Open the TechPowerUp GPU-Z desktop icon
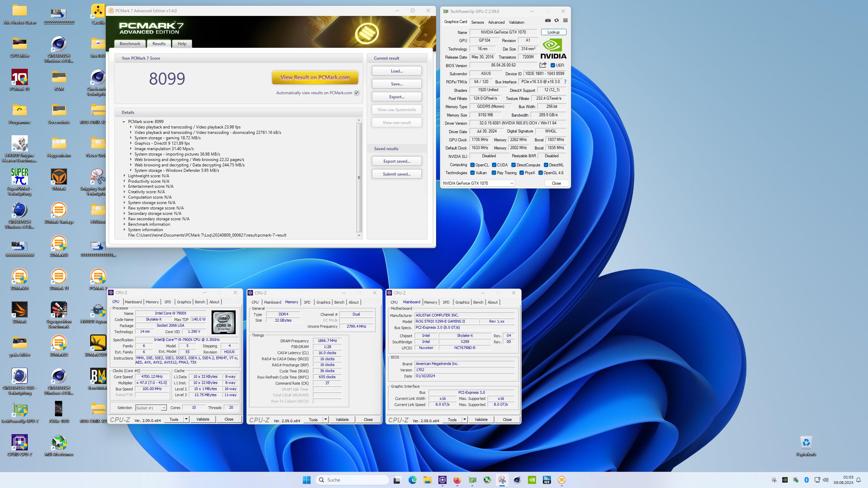Viewport: 868px width, 488px height. point(20,412)
